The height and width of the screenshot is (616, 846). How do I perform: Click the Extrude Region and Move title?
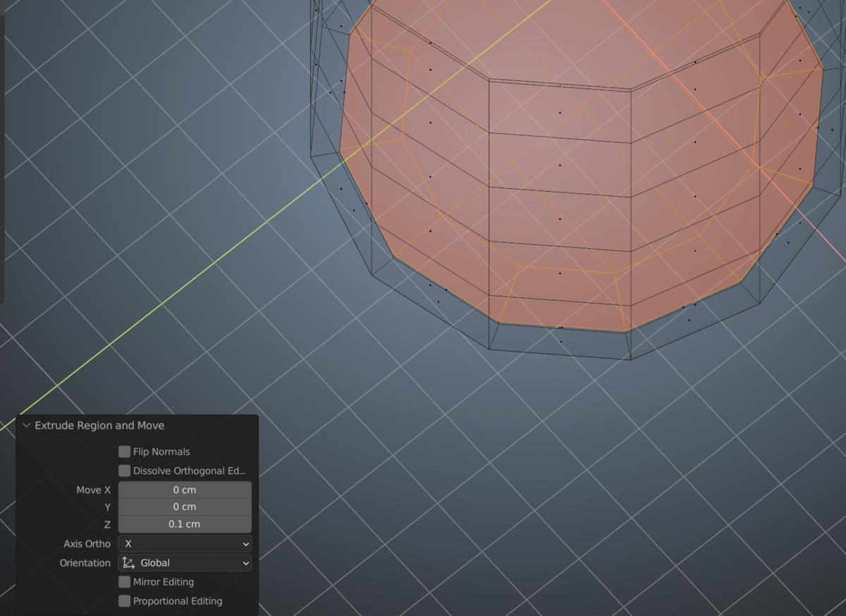click(x=99, y=426)
